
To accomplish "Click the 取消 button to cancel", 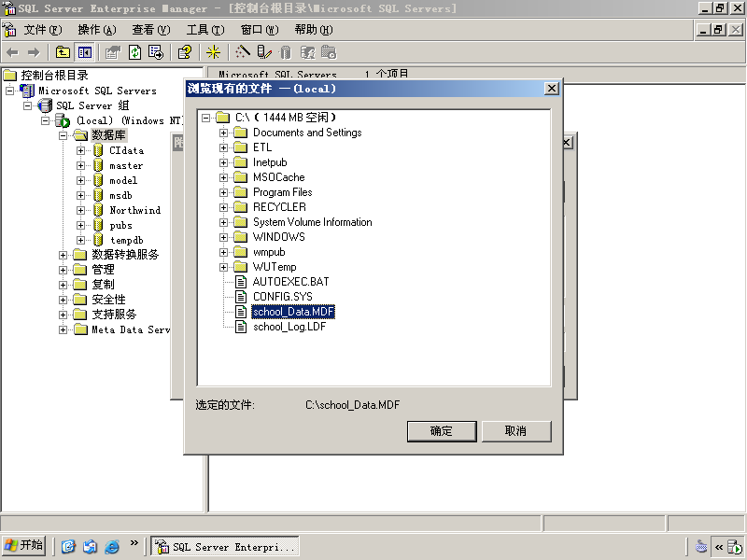I will click(x=516, y=431).
